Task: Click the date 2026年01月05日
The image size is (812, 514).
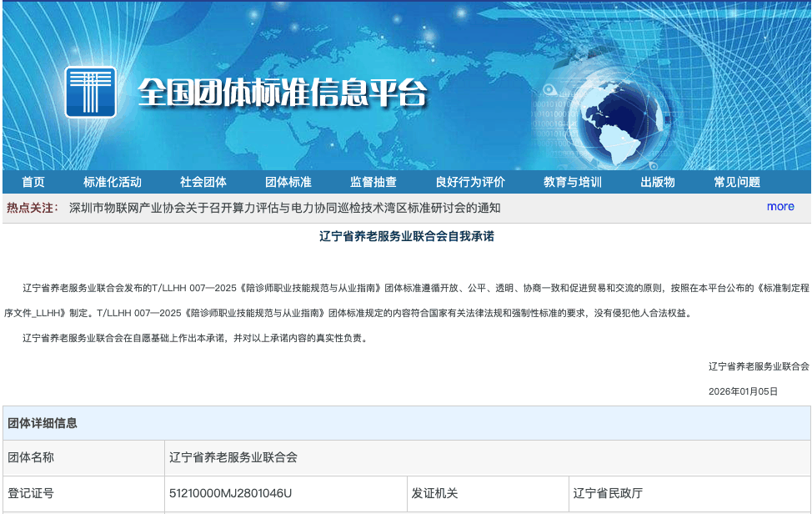Action: pyautogui.click(x=743, y=391)
